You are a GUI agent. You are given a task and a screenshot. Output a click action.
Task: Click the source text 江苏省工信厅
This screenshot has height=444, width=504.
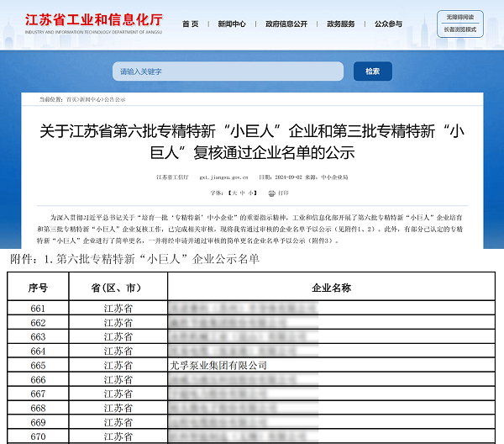[172, 177]
